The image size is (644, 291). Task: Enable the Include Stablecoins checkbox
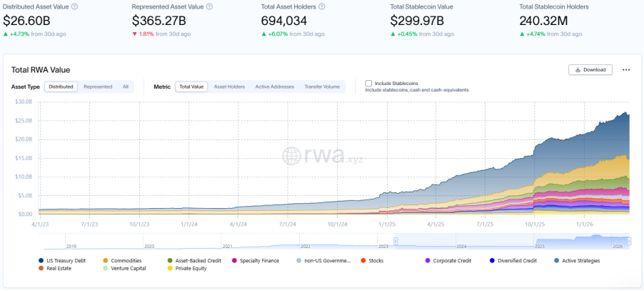tap(368, 84)
